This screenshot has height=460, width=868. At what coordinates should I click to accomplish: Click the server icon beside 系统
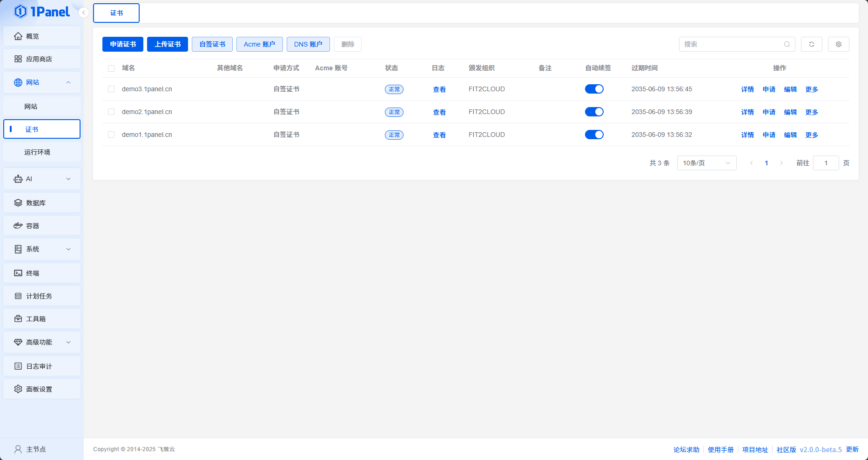(x=18, y=249)
